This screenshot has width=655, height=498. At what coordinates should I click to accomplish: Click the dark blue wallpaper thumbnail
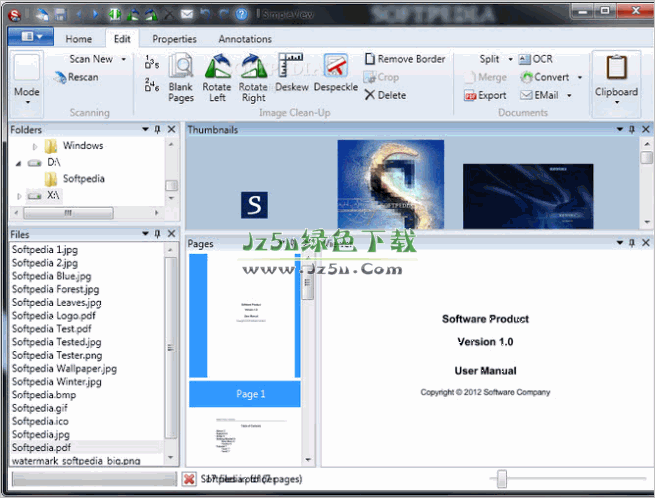pos(528,196)
